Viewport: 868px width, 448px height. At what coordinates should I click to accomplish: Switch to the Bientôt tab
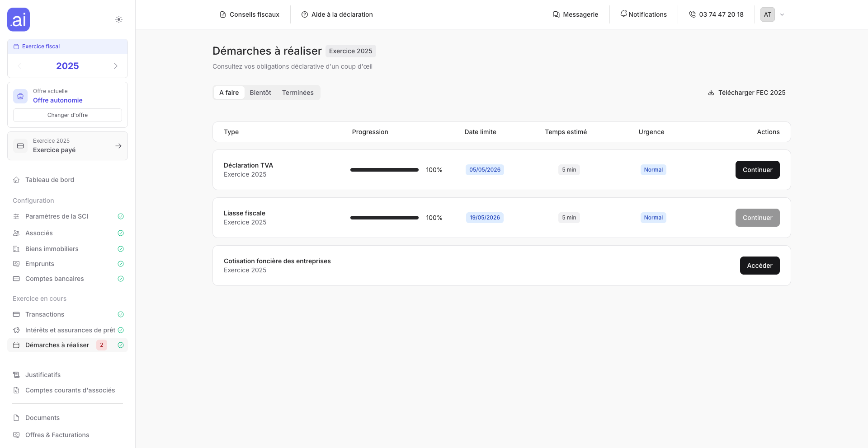260,93
